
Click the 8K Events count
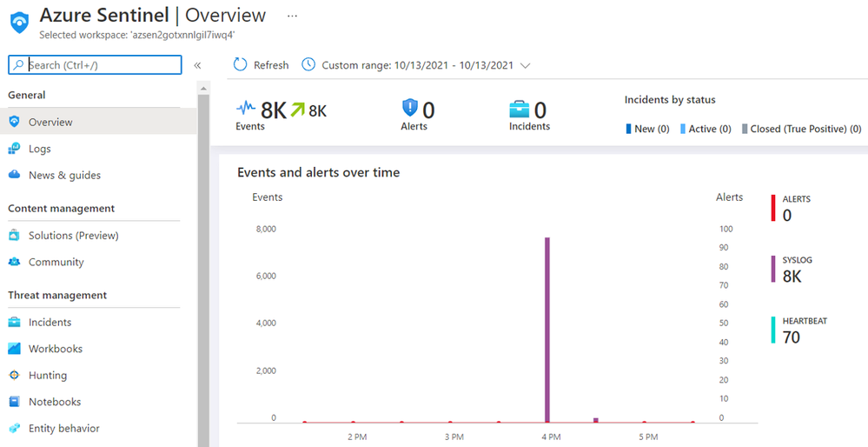[x=274, y=110]
